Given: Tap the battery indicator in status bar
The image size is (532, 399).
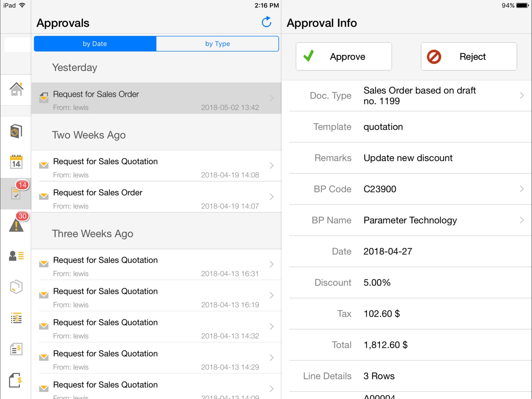Looking at the screenshot, I should pyautogui.click(x=522, y=5).
